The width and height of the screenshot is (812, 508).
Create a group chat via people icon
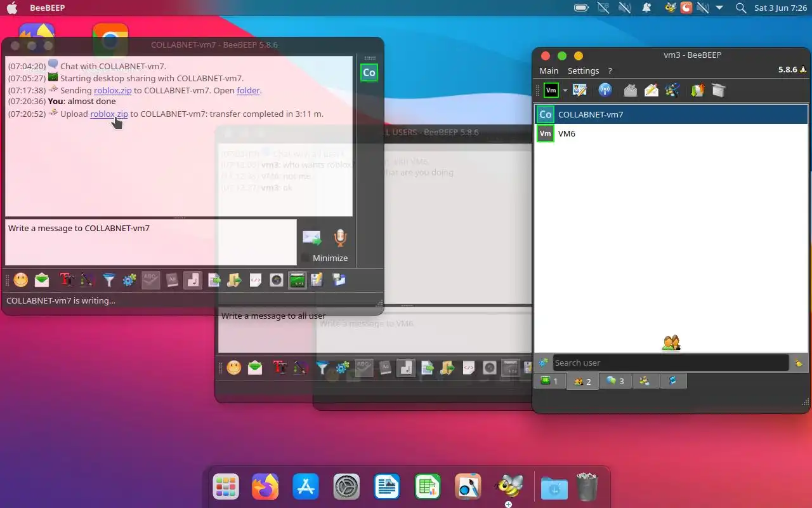click(x=672, y=90)
